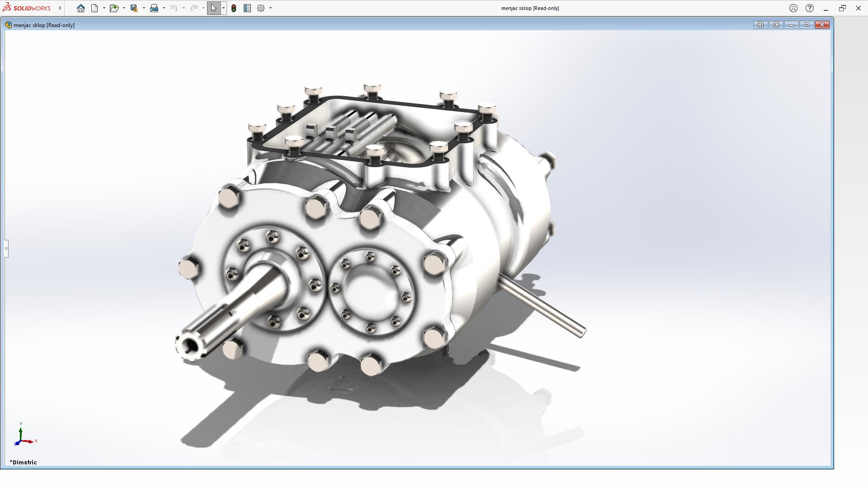This screenshot has width=868, height=487.
Task: Expand the Print dropdown arrow
Action: 164,8
